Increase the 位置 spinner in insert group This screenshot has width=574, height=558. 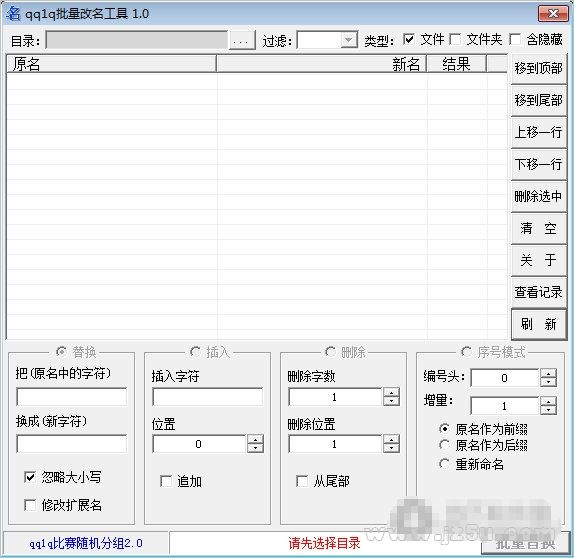click(256, 439)
